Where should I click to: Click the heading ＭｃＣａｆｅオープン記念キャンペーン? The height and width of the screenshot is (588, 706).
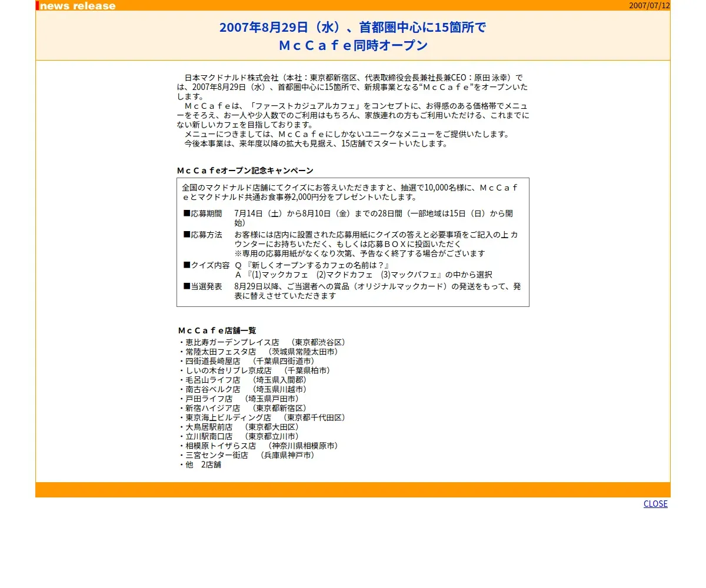click(245, 171)
